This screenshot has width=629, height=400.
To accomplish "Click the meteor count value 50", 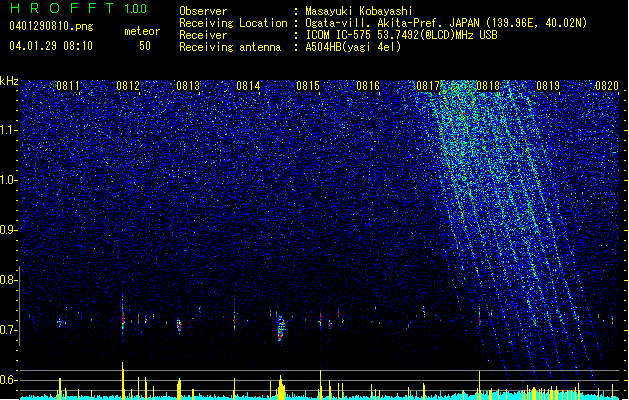I will coord(145,46).
